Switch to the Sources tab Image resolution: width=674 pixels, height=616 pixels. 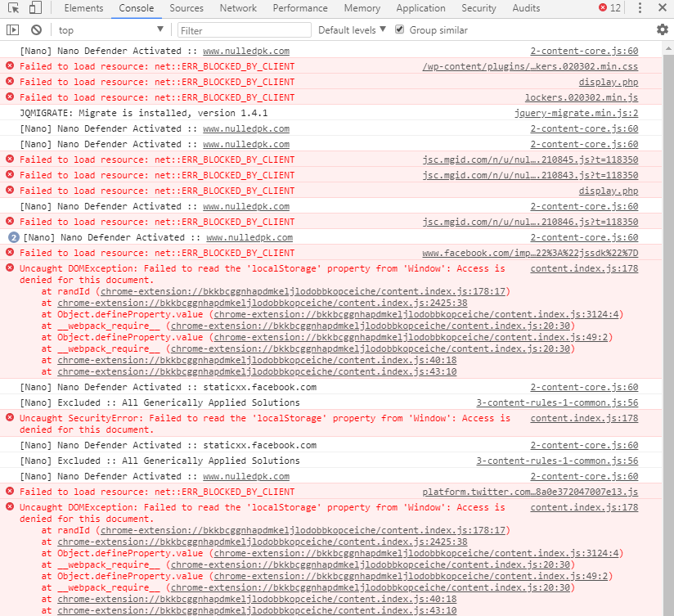pos(186,8)
